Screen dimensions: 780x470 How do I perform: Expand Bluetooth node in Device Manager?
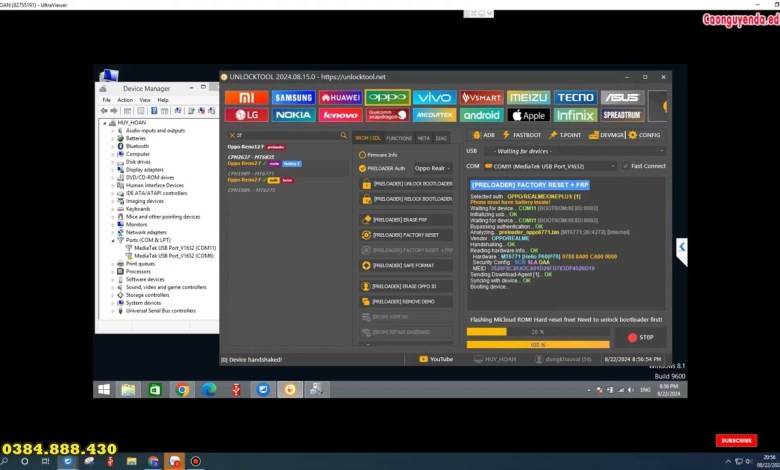point(113,147)
